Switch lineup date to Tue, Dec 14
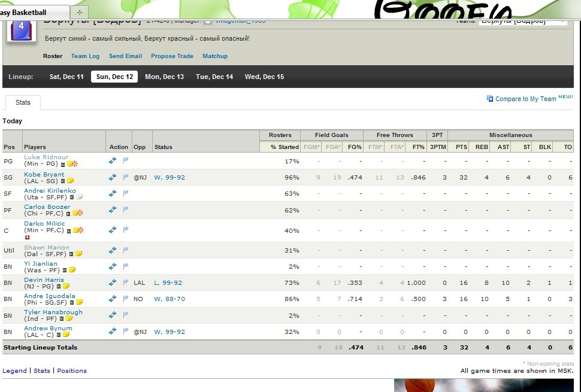 coord(214,77)
